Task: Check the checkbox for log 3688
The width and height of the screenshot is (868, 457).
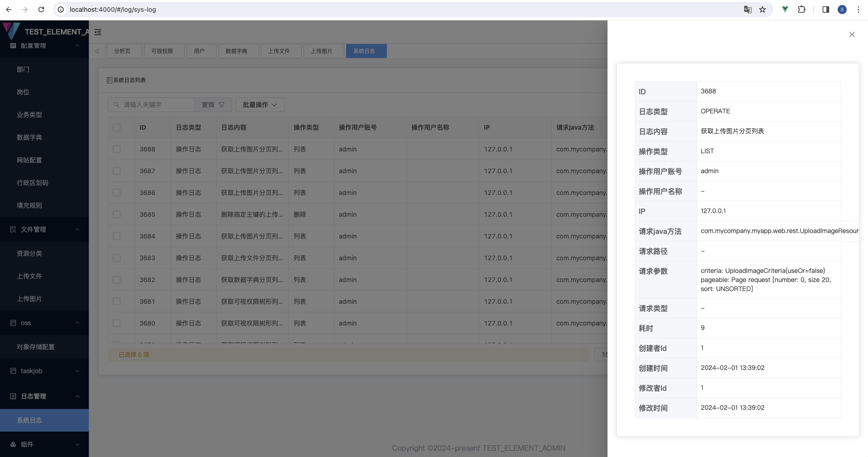Action: click(116, 149)
